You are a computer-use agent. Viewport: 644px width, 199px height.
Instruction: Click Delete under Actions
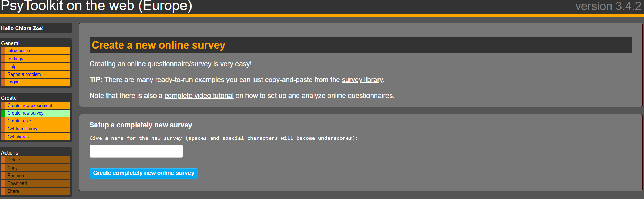pos(14,160)
